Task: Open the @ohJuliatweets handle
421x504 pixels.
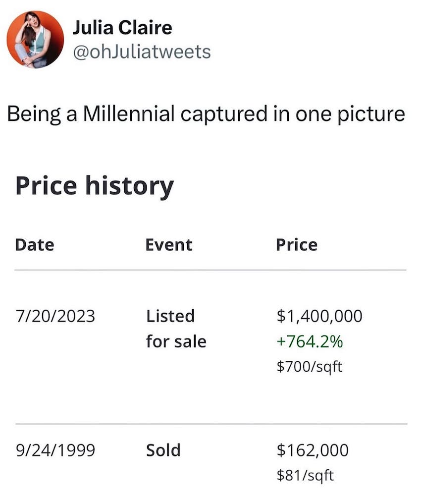Action: click(x=142, y=52)
